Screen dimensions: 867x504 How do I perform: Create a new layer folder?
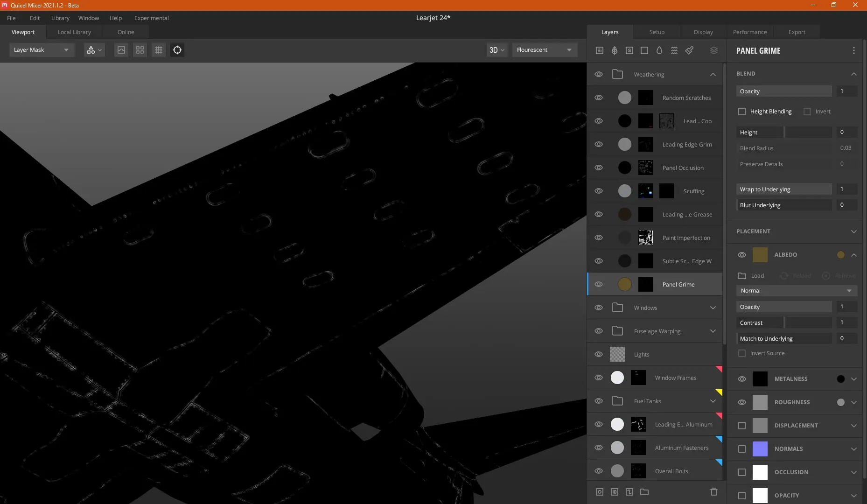[644, 492]
